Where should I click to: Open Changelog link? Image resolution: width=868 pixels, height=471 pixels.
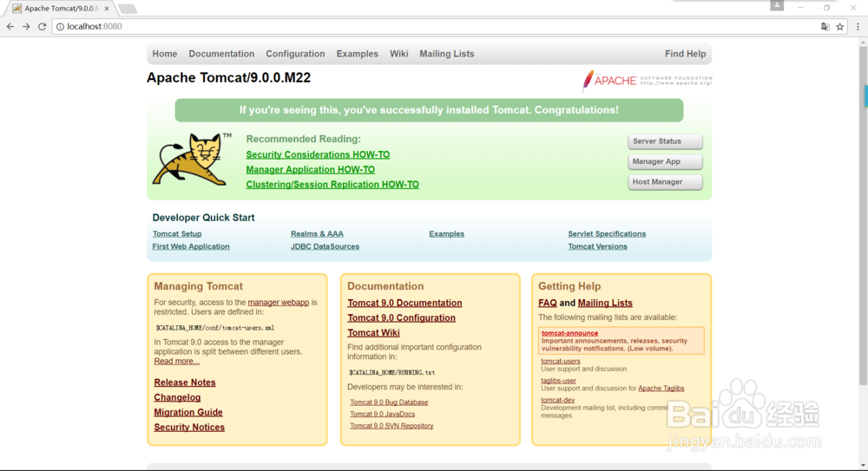coord(177,397)
